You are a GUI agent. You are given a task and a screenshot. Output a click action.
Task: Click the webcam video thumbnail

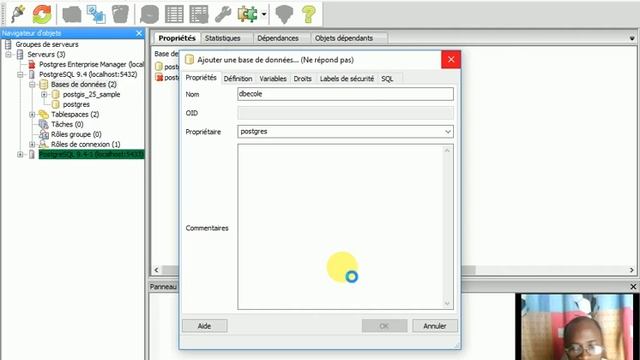pos(578,327)
